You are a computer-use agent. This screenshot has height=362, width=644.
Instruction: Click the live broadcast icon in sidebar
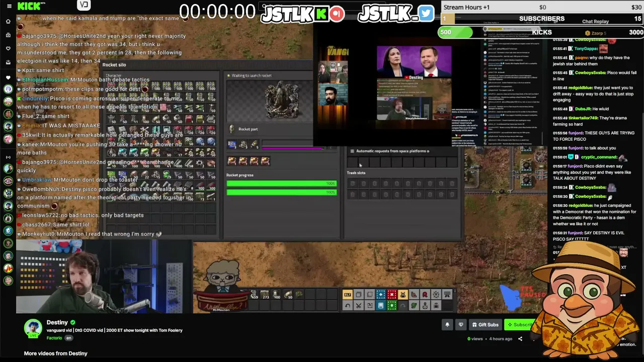point(8,157)
